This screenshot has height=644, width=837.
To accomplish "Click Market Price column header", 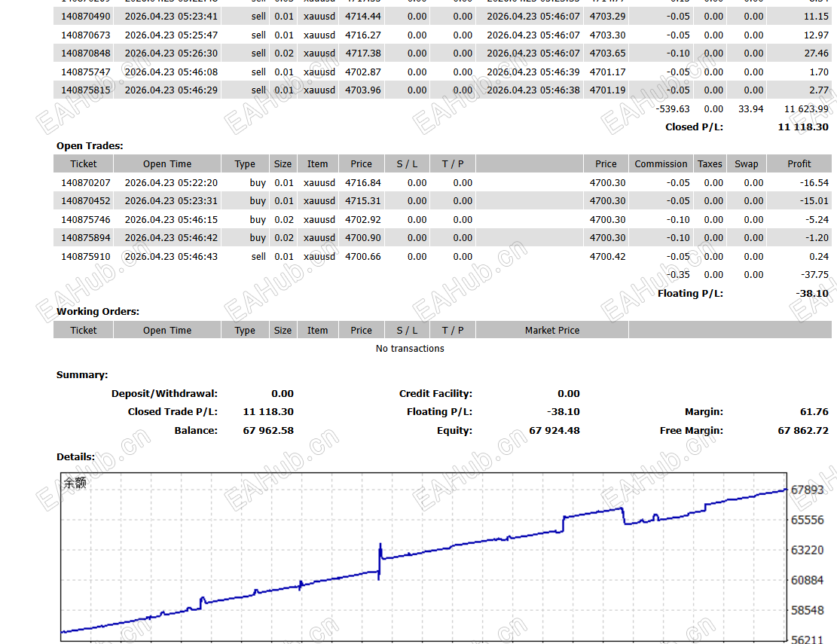I will click(552, 331).
